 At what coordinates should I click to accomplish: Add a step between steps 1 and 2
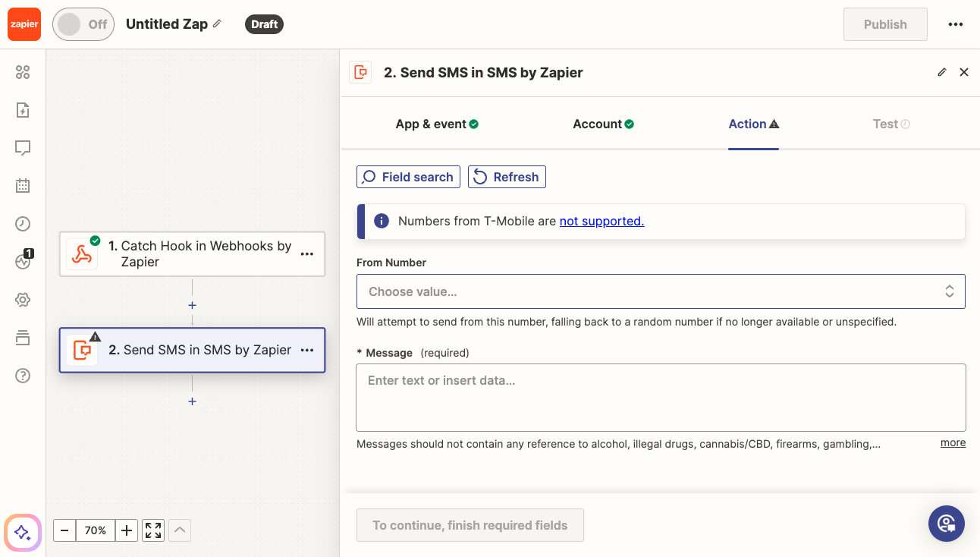pyautogui.click(x=193, y=305)
